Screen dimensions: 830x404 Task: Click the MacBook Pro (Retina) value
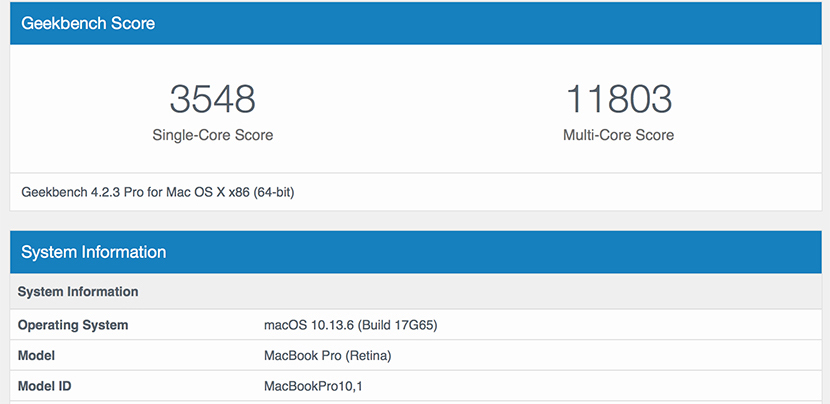tap(327, 355)
